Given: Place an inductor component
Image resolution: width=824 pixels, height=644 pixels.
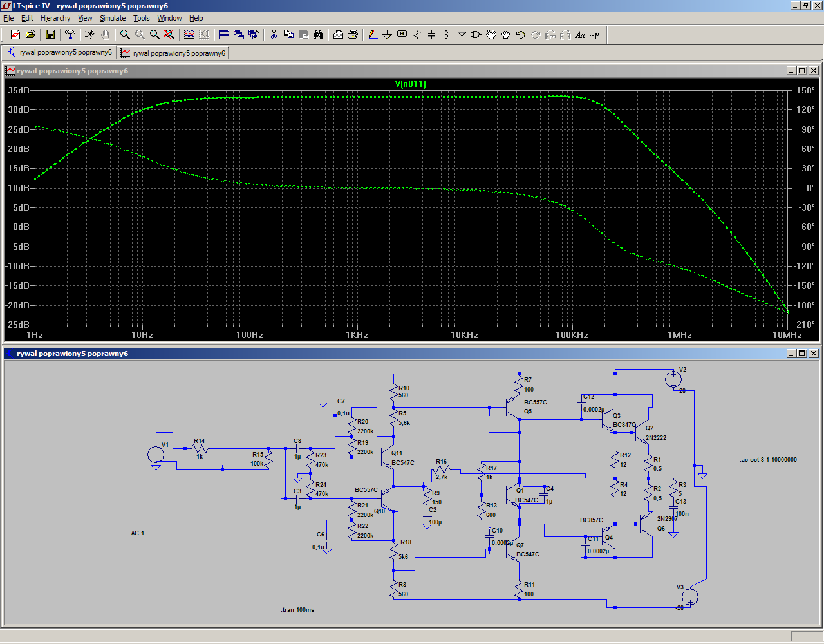Looking at the screenshot, I should [x=447, y=35].
